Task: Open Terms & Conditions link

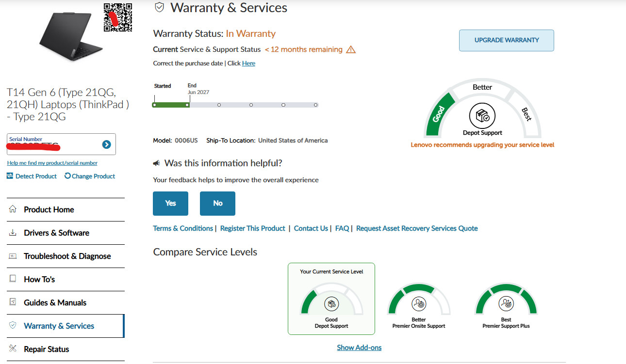Action: pos(183,228)
